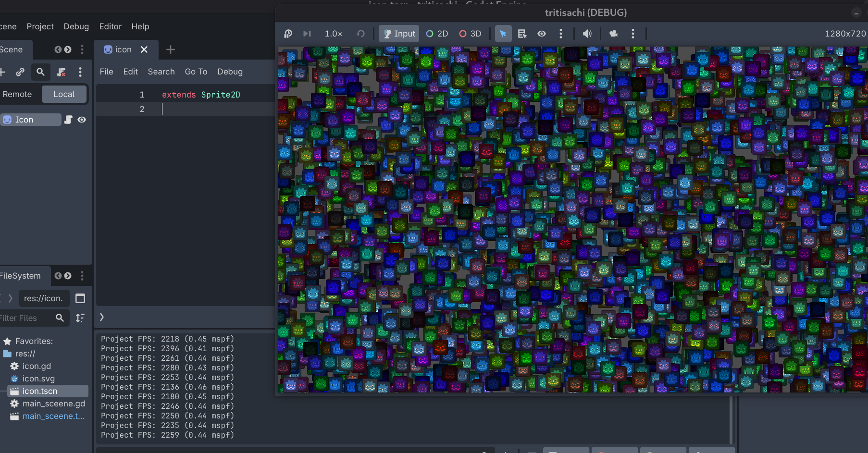Open the script editor Go To menu
868x453 pixels.
point(196,72)
